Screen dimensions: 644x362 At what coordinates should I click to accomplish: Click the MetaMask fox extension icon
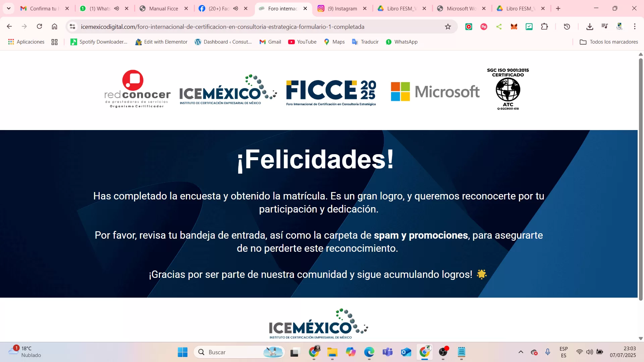click(514, 27)
